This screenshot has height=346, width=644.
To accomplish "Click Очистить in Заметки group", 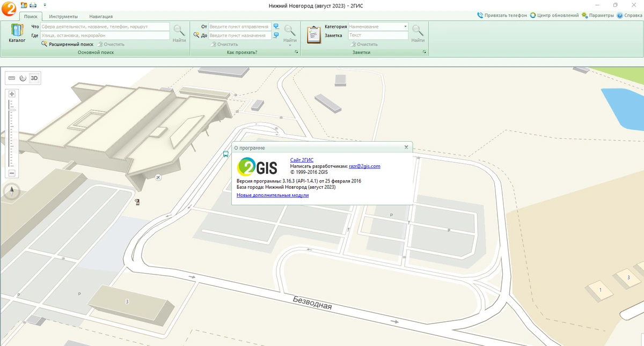I will 364,45.
